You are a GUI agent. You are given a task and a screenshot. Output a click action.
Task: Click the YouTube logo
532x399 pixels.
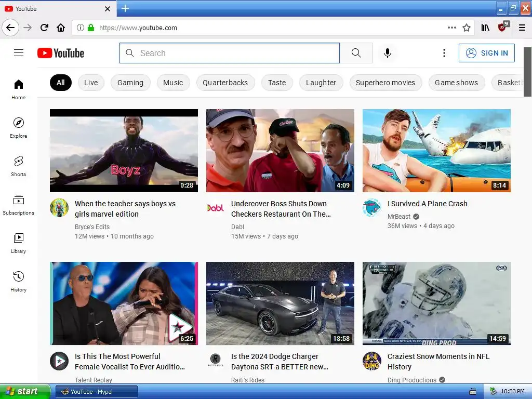(x=61, y=53)
